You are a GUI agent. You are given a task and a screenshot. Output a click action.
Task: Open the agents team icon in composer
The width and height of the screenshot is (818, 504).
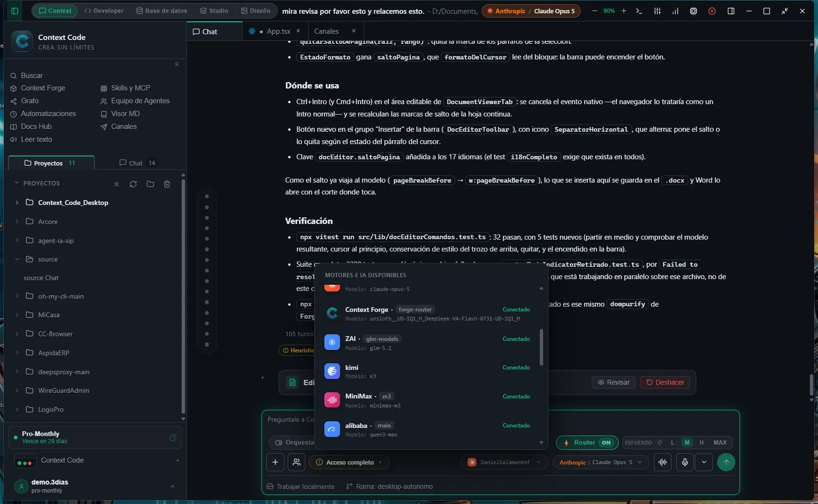296,462
